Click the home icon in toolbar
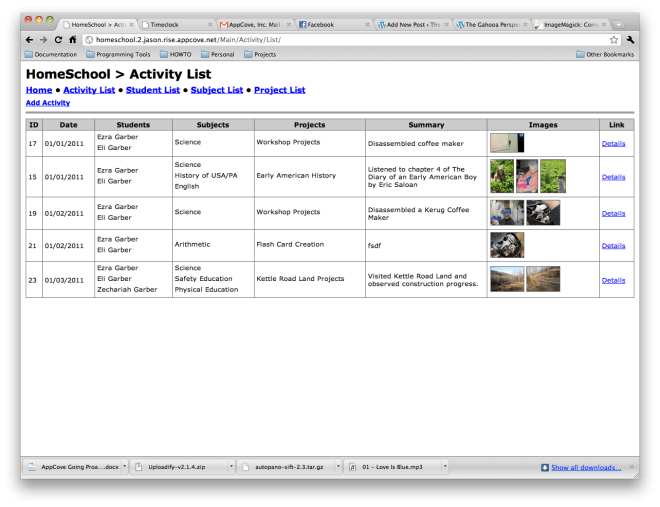Image resolution: width=660 pixels, height=507 pixels. point(73,39)
